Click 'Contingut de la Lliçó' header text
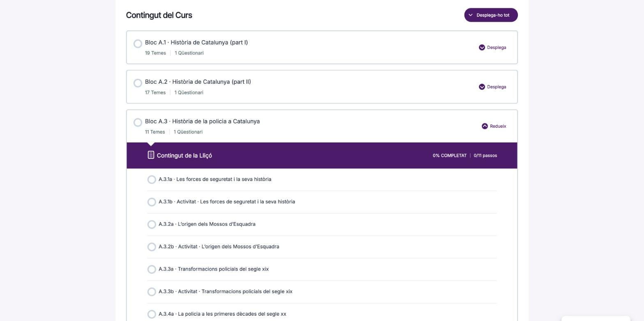The image size is (644, 321). (184, 156)
